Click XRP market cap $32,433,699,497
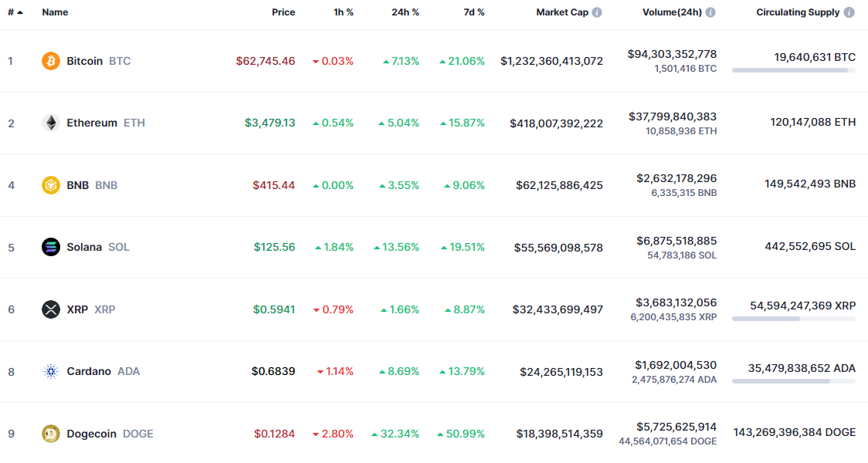The height and width of the screenshot is (463, 868). pos(558,309)
